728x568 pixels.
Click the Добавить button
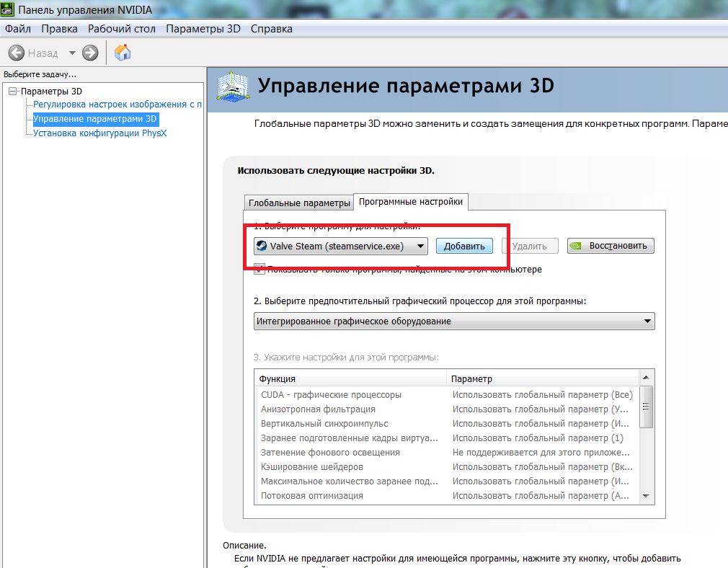coord(464,246)
